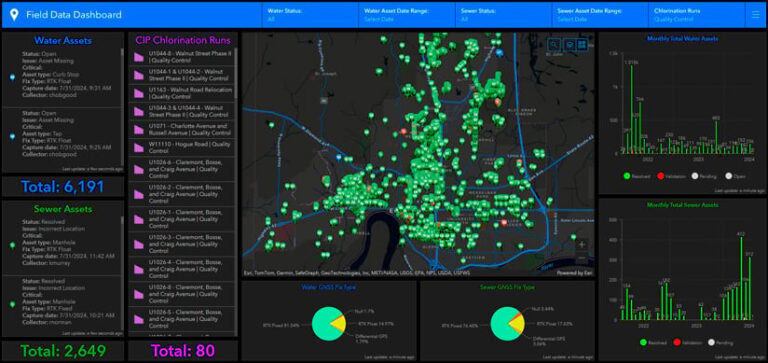Open the Chlorination Runs filter dropdown
Image resolution: width=768 pixels, height=363 pixels.
click(696, 15)
